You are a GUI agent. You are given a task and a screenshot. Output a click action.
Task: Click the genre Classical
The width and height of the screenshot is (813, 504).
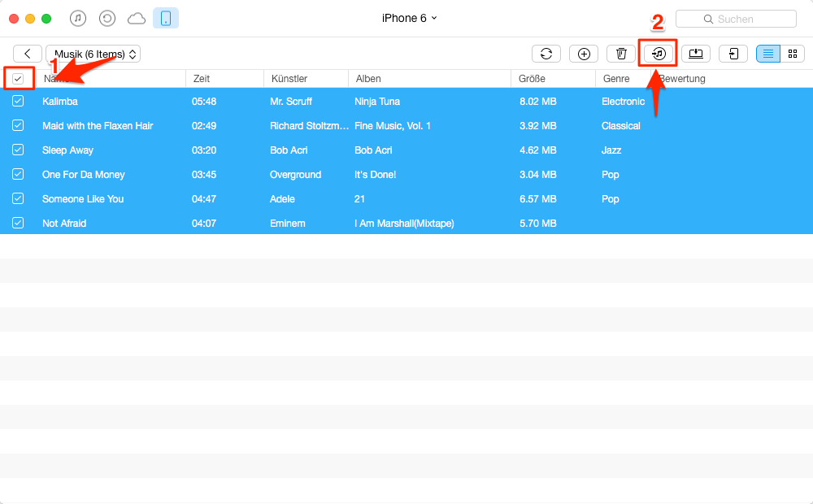coord(620,125)
